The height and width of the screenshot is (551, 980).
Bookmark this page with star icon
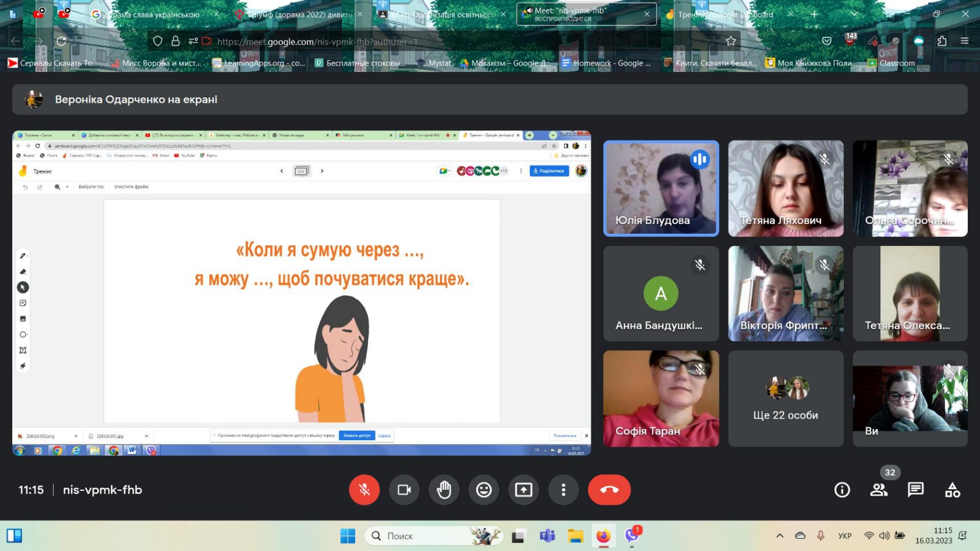click(x=731, y=41)
